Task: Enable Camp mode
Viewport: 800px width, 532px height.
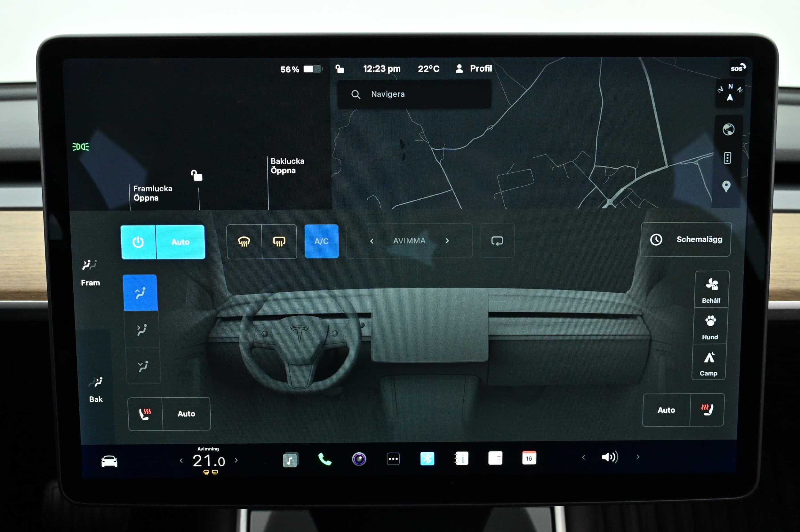Action: (709, 362)
